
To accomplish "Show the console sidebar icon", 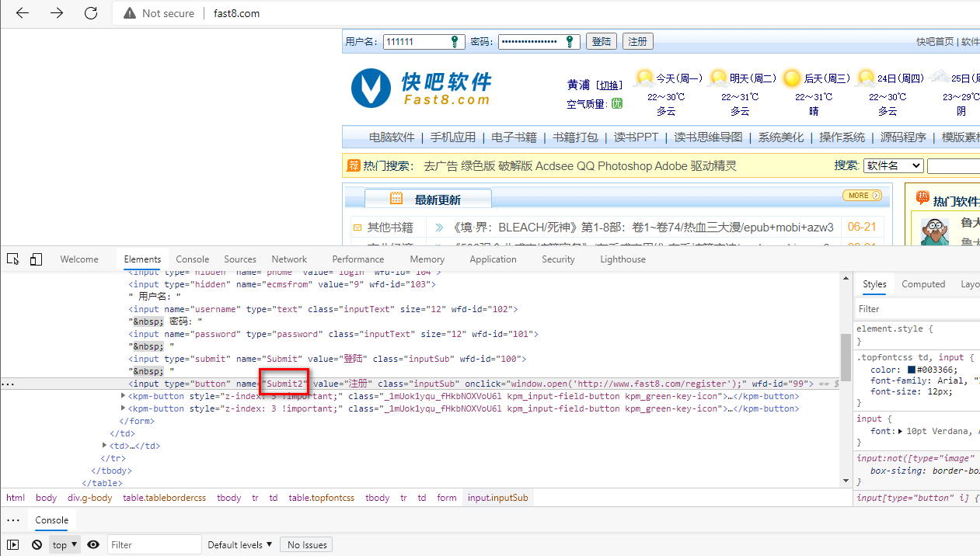I will [13, 545].
